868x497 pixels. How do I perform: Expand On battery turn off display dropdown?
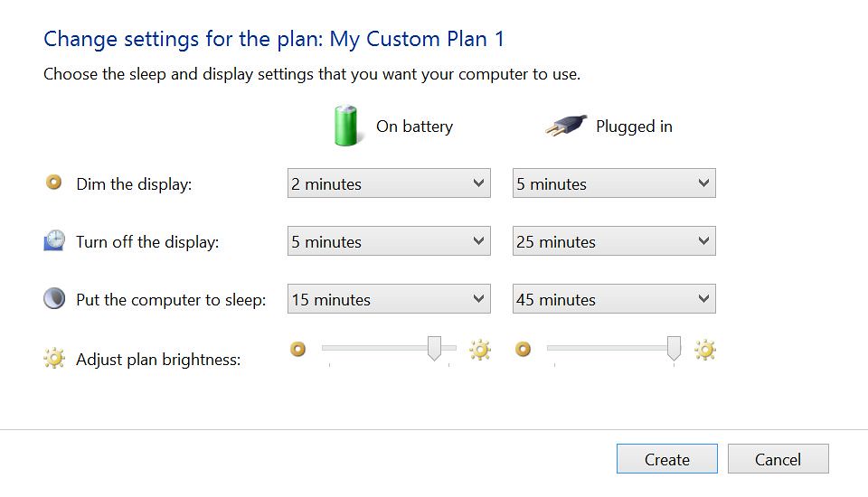coord(389,241)
